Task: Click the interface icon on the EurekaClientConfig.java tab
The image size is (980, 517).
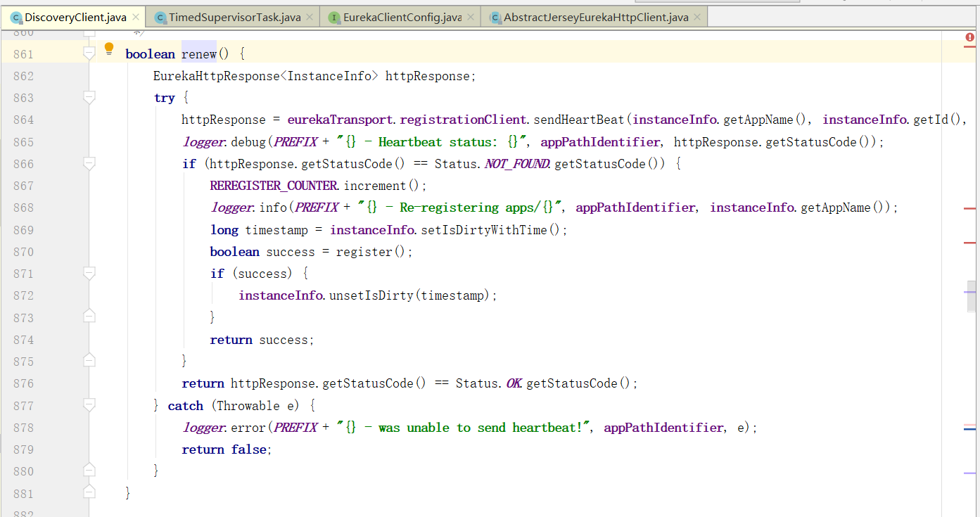Action: tap(334, 18)
